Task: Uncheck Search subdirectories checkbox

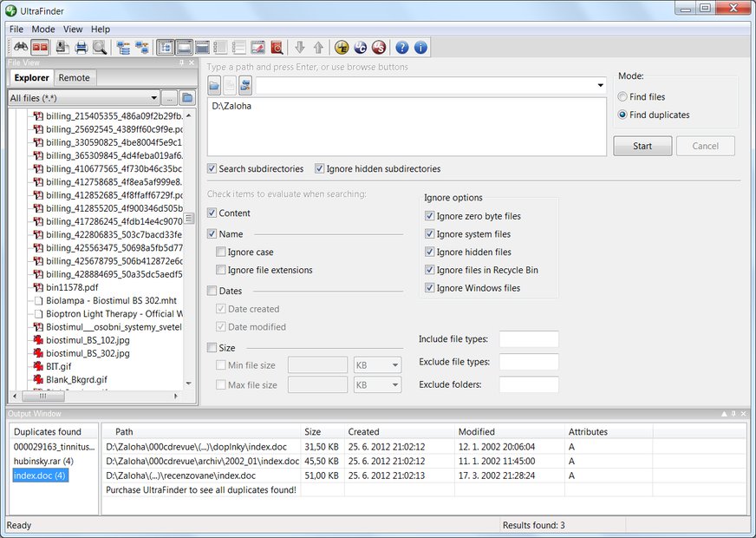Action: click(213, 168)
